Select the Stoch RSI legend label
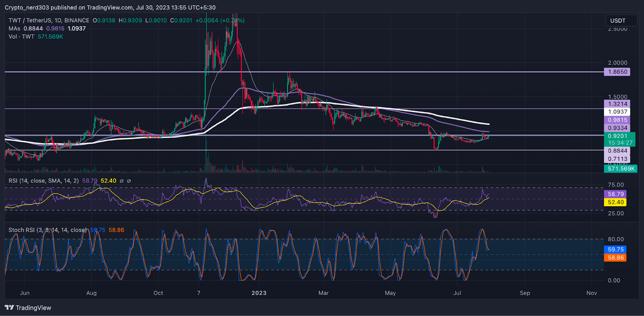The width and height of the screenshot is (644, 316). click(47, 230)
